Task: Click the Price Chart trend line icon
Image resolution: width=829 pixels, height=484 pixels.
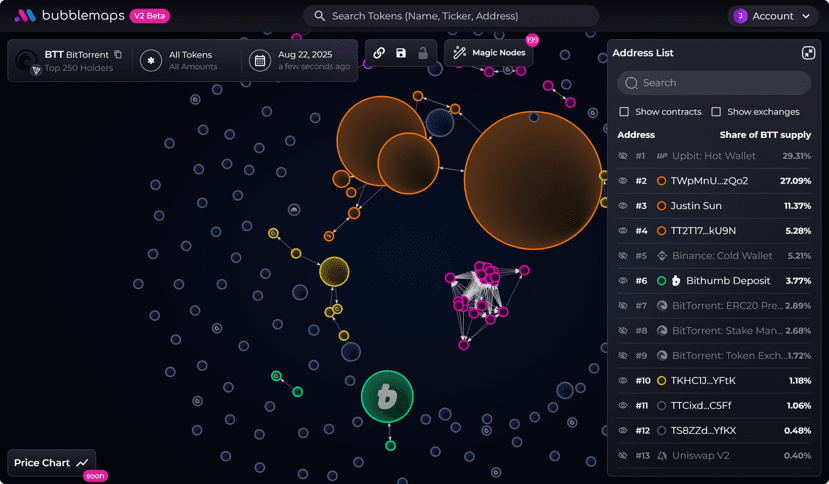Action: pyautogui.click(x=82, y=463)
